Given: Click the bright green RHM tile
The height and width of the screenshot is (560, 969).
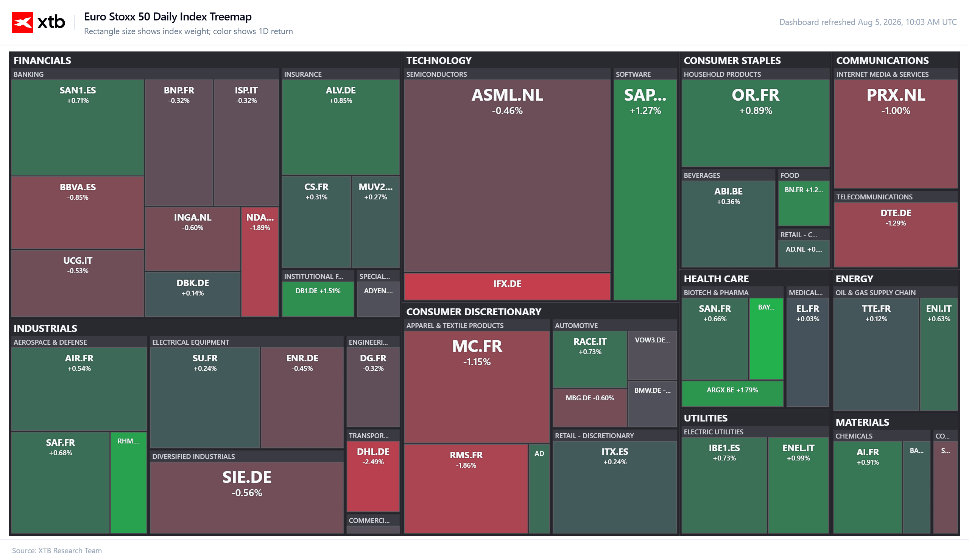Looking at the screenshot, I should (x=128, y=482).
